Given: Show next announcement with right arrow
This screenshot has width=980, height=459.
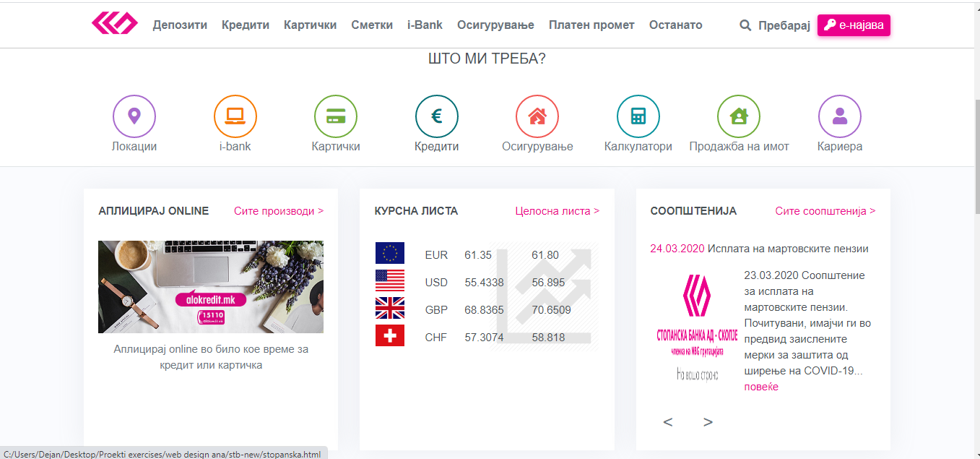Looking at the screenshot, I should pos(708,422).
